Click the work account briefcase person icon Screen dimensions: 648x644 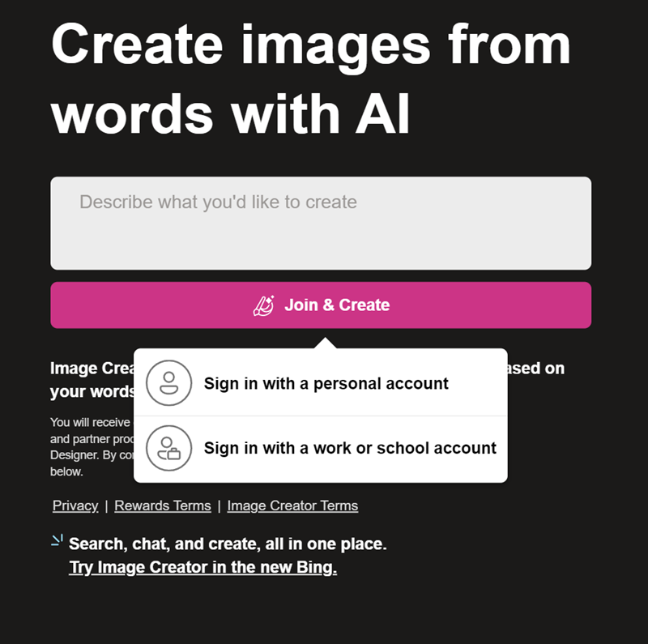point(169,449)
